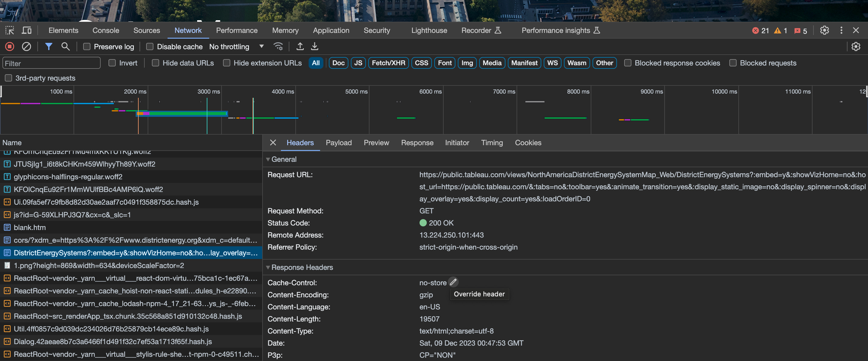Clear the network log
Viewport: 868px width, 361px height.
(26, 46)
